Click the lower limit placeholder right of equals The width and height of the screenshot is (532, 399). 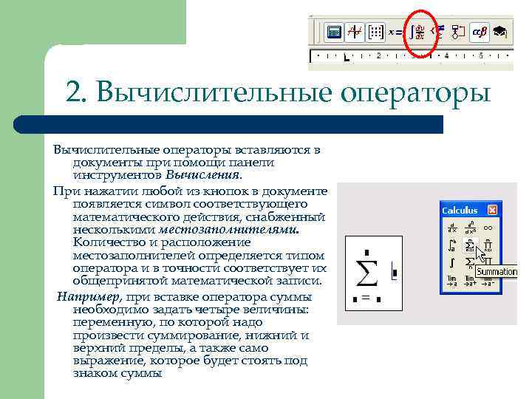coord(378,299)
